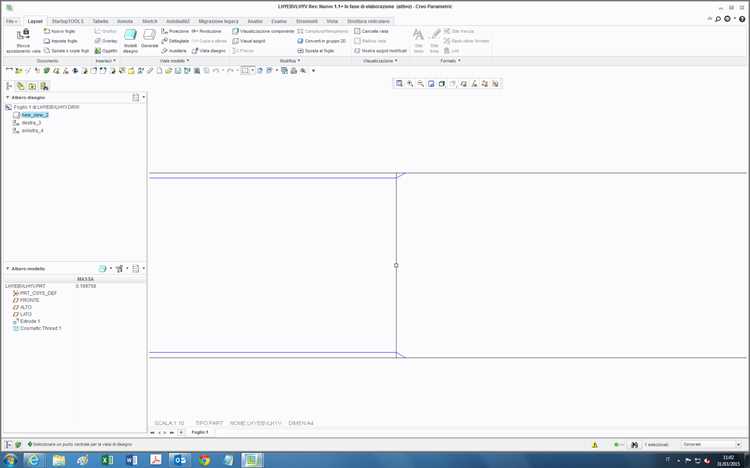Select FRONTE datum plane
The height and width of the screenshot is (468, 750).
tap(29, 300)
